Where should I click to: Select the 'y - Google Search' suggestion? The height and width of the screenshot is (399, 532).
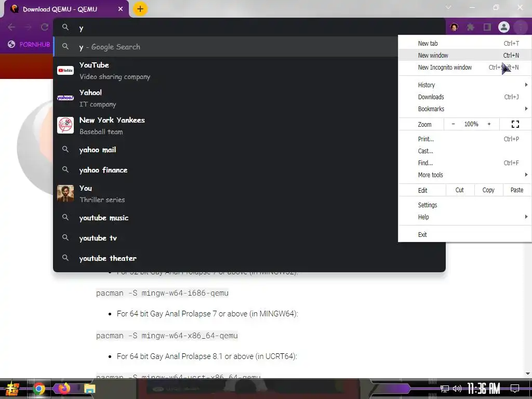coord(226,47)
